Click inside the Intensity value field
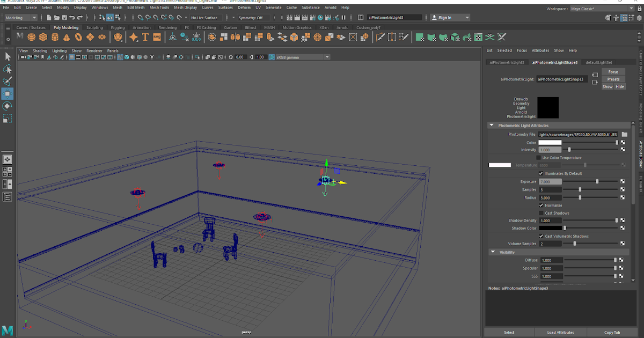The width and height of the screenshot is (644, 338). pos(549,150)
